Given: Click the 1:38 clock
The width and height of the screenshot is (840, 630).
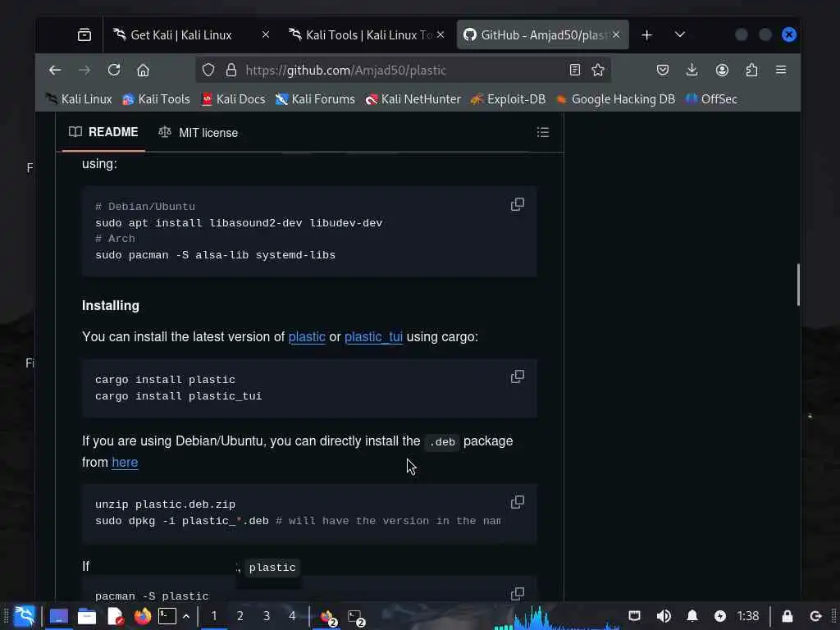Looking at the screenshot, I should (x=748, y=616).
